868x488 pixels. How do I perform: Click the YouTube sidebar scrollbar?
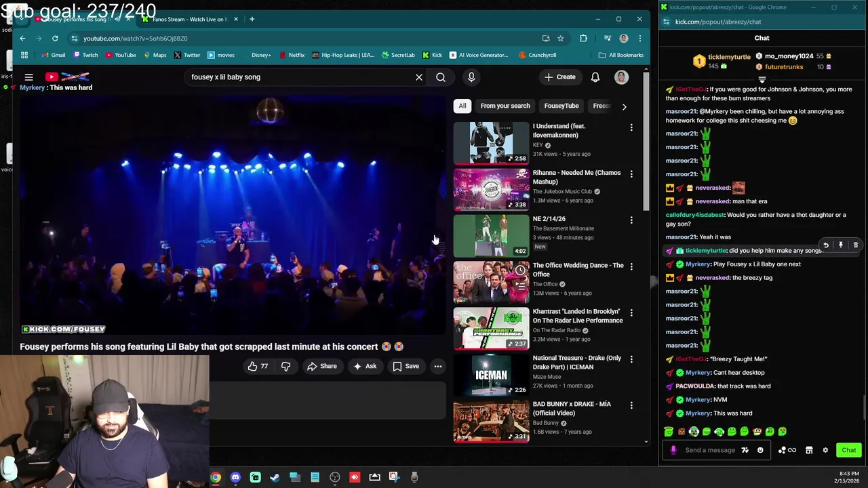tap(646, 142)
